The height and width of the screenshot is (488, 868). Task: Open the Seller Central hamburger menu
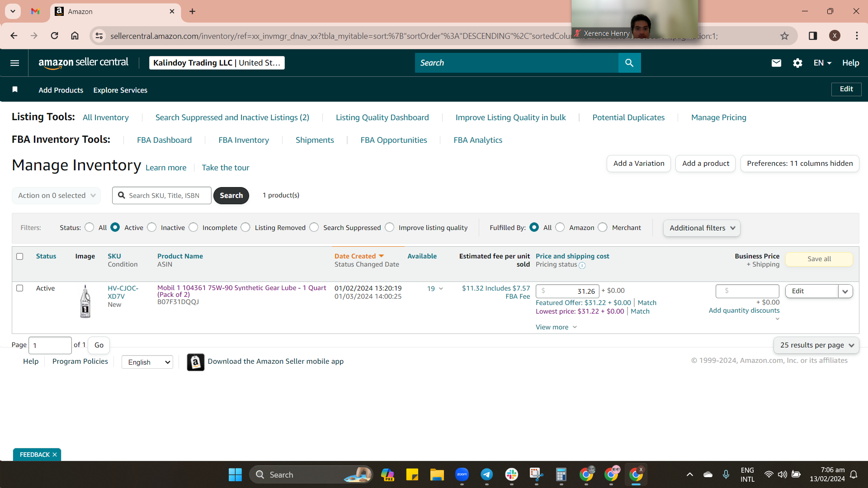tap(14, 63)
